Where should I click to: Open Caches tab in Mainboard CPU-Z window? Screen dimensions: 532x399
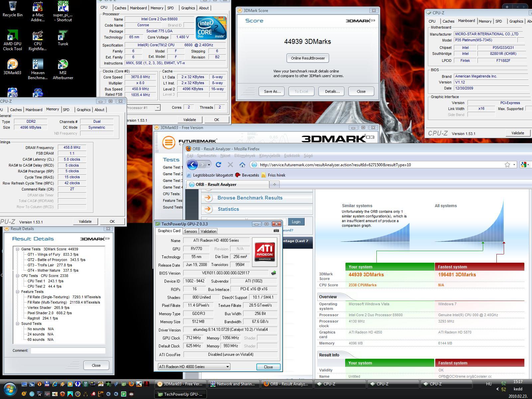[x=448, y=21]
